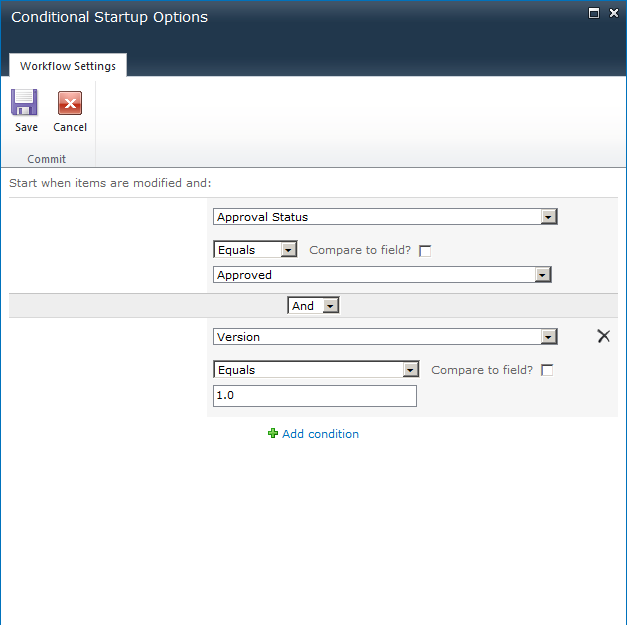Click the Save floppy disk icon
This screenshot has width=627, height=625.
click(24, 102)
